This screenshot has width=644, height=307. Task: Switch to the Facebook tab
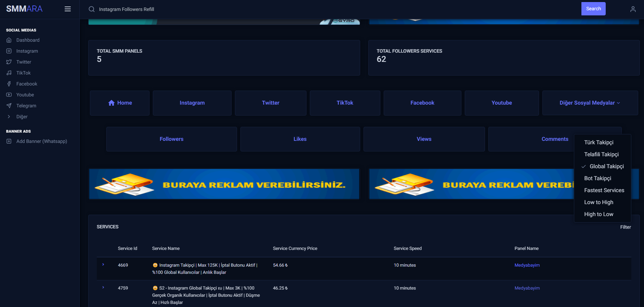(x=422, y=103)
